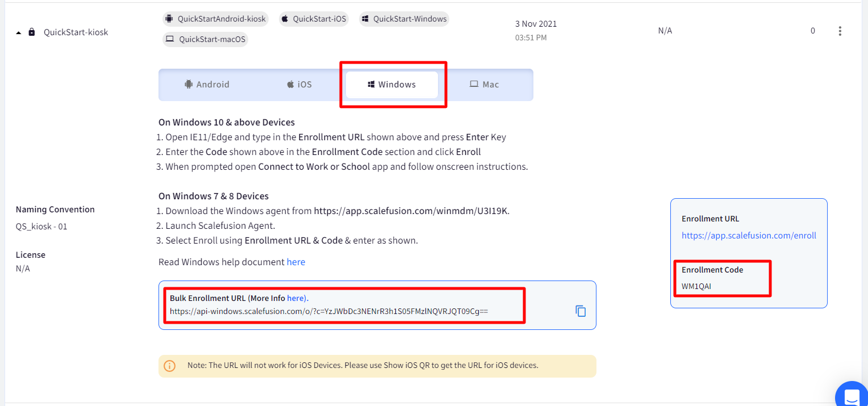Click the device count 0
This screenshot has height=406, width=868.
813,31
